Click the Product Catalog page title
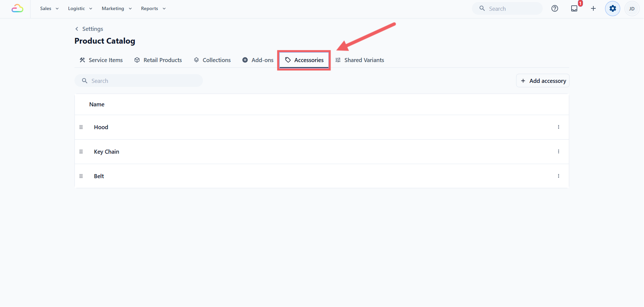The height and width of the screenshot is (307, 644). point(105,41)
